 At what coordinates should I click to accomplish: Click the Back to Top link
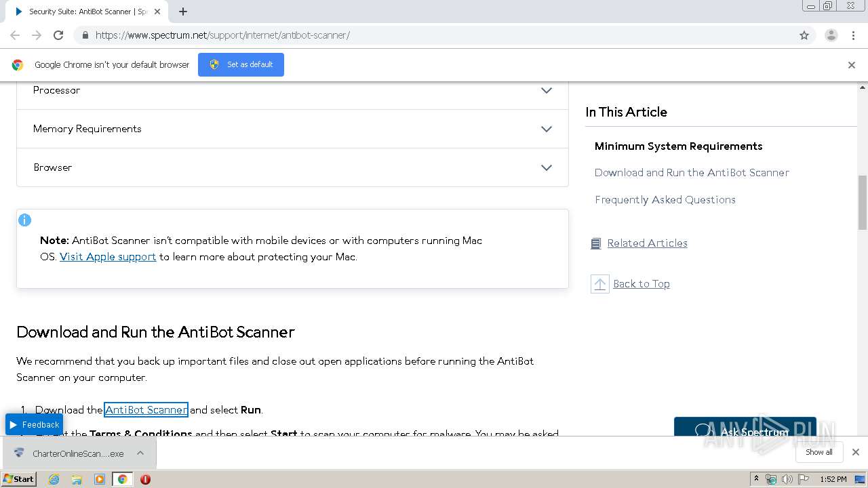coord(641,284)
